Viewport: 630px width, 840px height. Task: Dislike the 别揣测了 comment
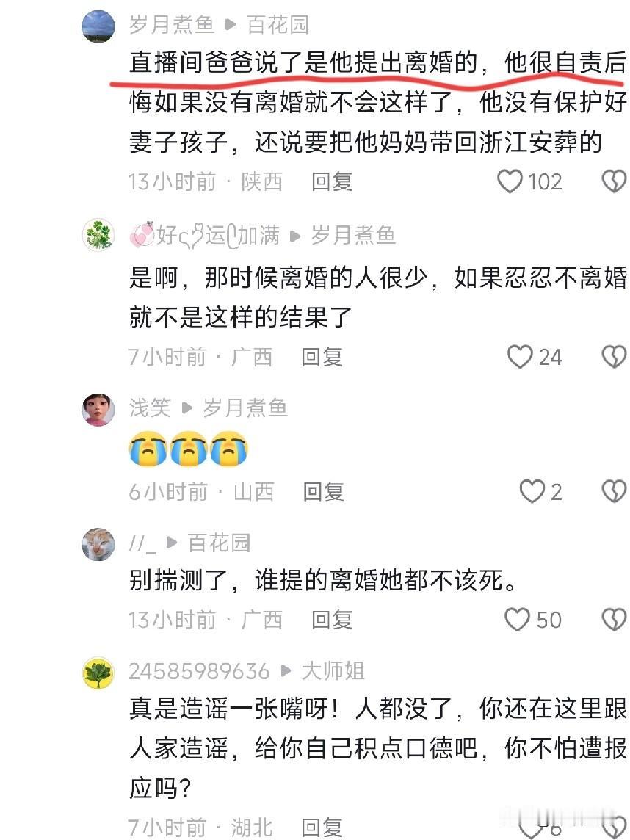(x=614, y=620)
